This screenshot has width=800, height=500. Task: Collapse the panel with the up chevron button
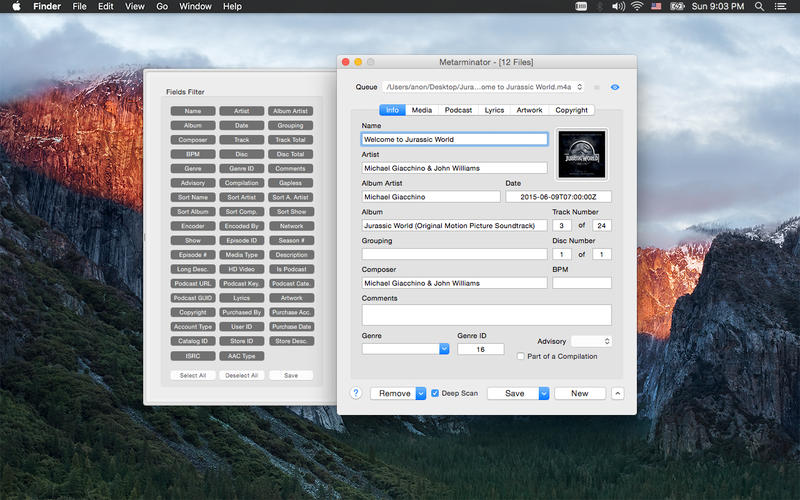[618, 393]
